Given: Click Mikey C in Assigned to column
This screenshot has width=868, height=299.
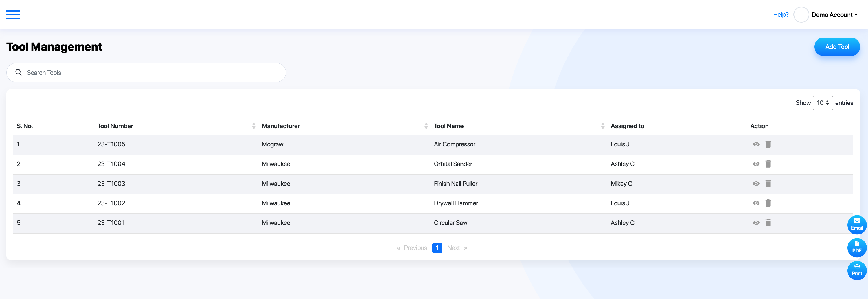Looking at the screenshot, I should pos(621,184).
